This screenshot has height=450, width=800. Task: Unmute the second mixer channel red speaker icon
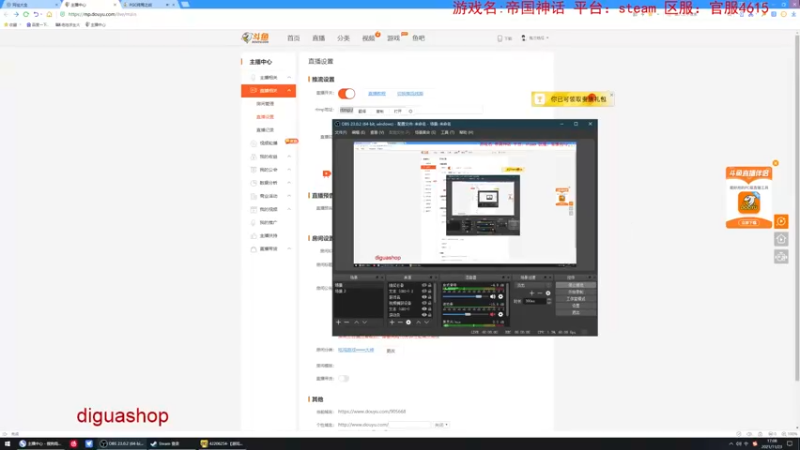point(492,314)
